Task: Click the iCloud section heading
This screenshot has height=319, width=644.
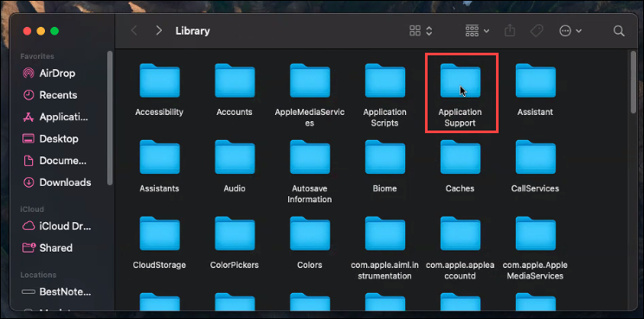Action: point(32,209)
